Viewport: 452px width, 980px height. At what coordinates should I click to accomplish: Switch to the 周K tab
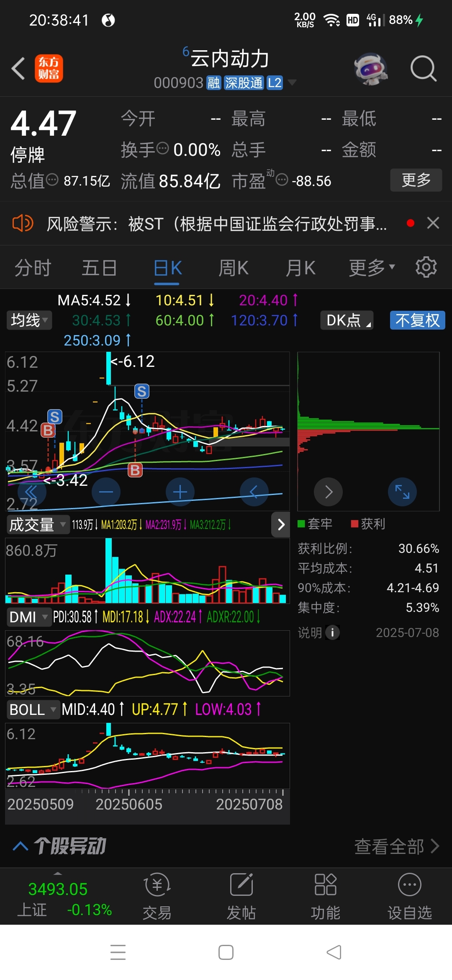point(234,268)
